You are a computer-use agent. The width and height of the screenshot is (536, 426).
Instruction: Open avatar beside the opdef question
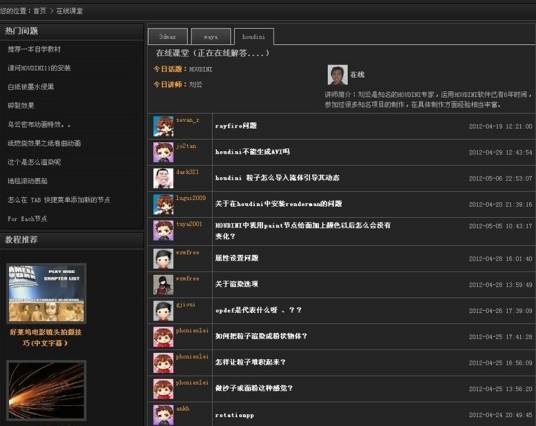point(163,310)
